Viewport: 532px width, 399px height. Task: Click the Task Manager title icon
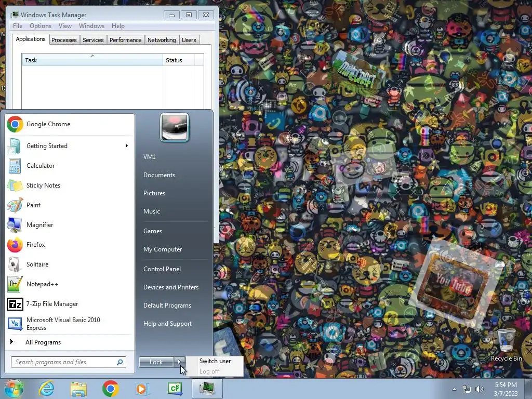(x=14, y=15)
